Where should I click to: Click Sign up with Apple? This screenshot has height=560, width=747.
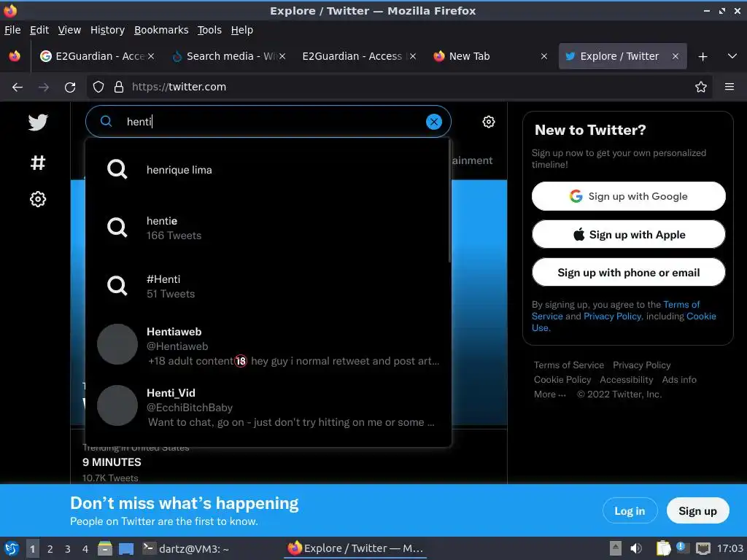coord(628,234)
